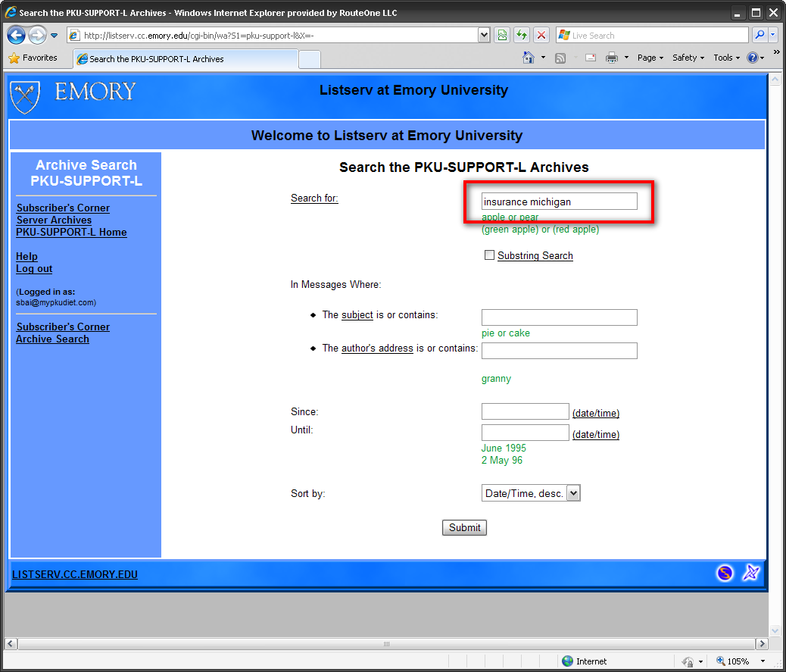Open the LISTSERV.CC.EMORY.EDU footer link
The image size is (786, 672).
(75, 575)
